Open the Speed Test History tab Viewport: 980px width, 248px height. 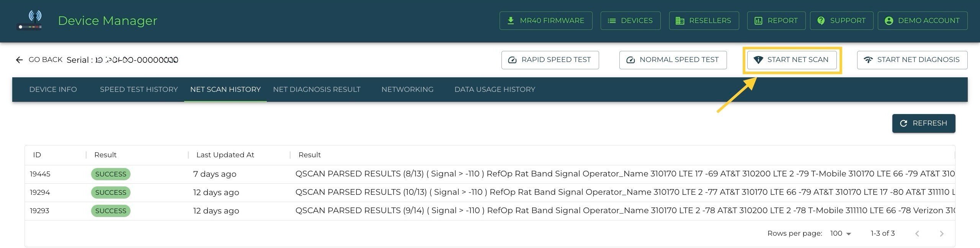(x=139, y=90)
